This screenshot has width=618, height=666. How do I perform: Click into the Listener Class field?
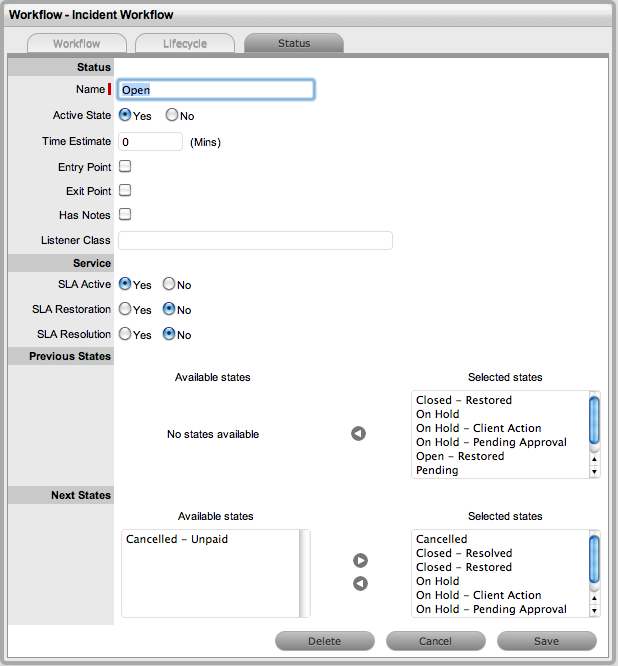pos(255,240)
